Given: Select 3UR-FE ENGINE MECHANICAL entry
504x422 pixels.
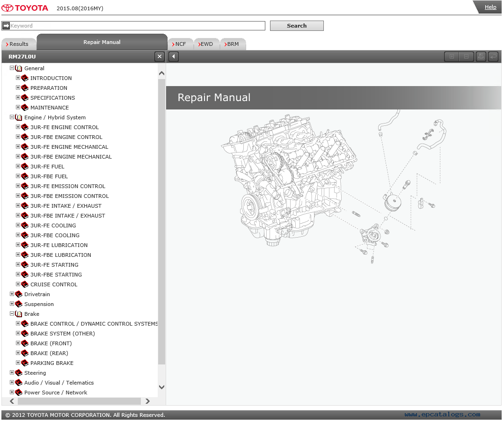Looking at the screenshot, I should tap(69, 147).
